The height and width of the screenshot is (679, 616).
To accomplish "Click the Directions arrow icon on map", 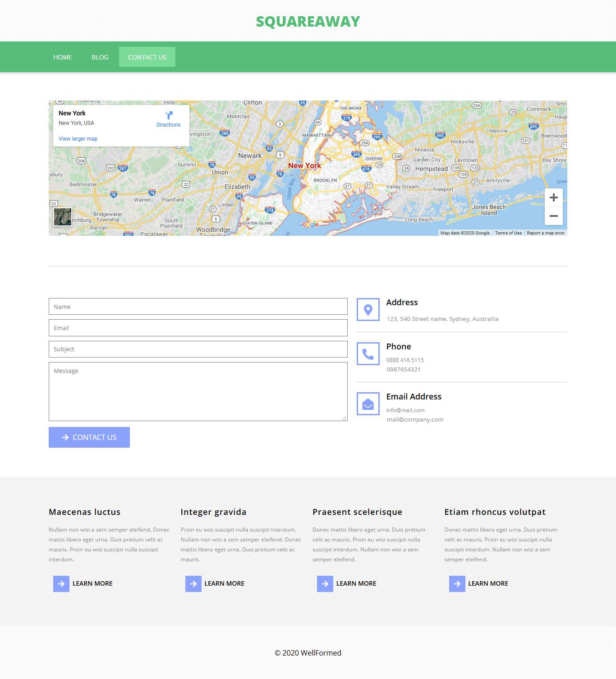I will pos(169,115).
